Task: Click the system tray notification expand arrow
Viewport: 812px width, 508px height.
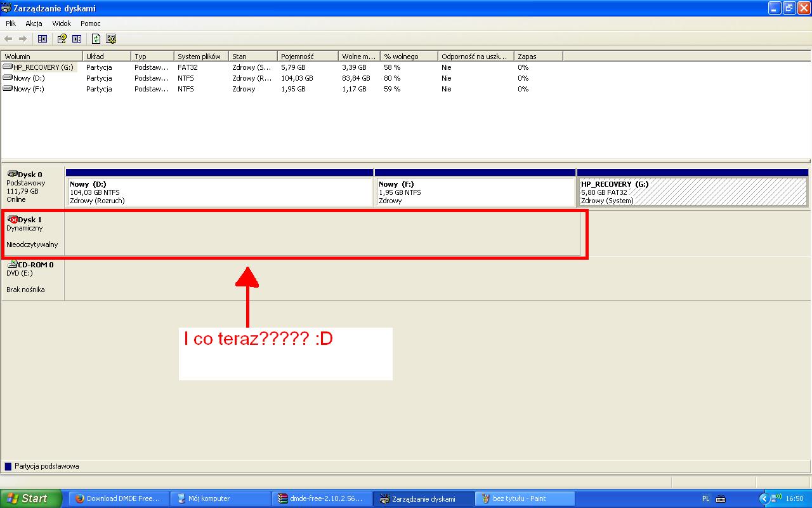Action: [x=764, y=498]
